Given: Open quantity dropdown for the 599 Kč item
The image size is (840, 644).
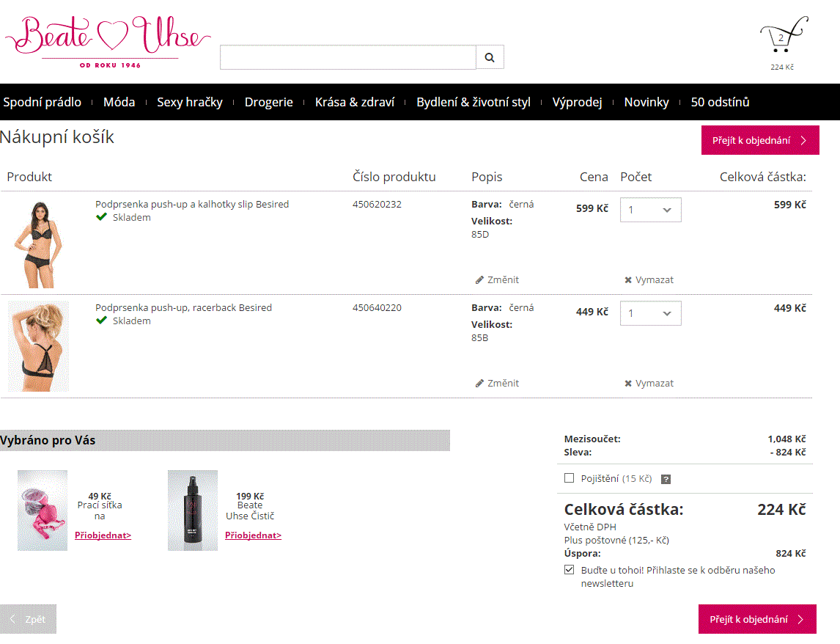Looking at the screenshot, I should [x=650, y=210].
